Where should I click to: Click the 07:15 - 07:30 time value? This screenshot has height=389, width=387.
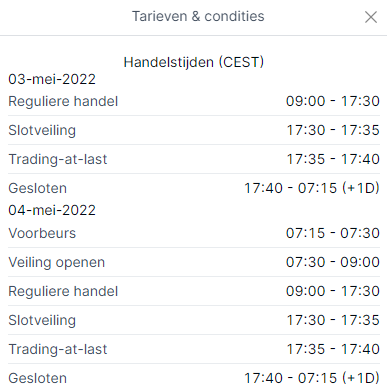coord(333,233)
